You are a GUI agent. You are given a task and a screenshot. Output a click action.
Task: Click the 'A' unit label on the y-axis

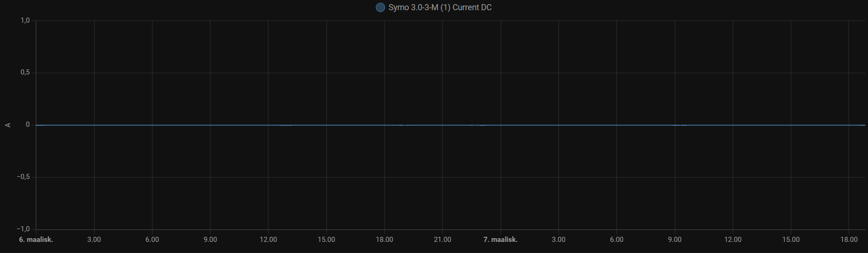(x=8, y=125)
